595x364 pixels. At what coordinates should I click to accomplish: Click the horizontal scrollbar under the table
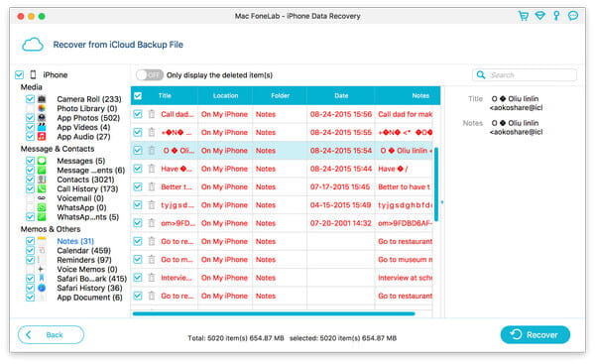point(274,313)
